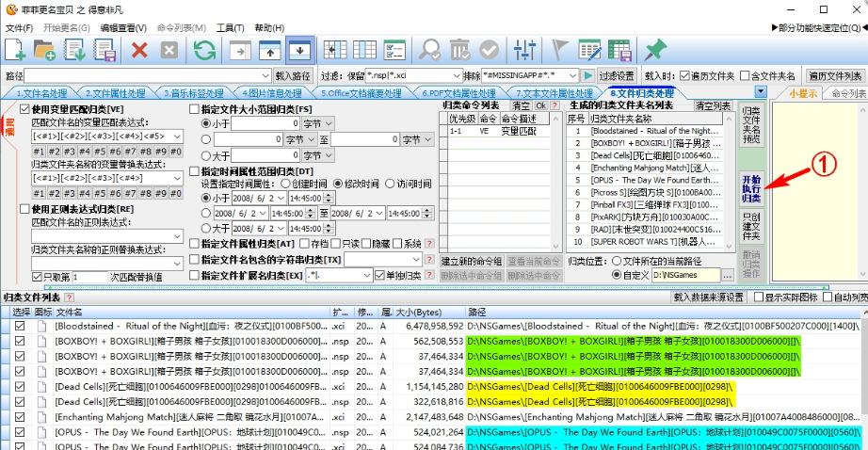Select 创建时间 radio button

(285, 184)
